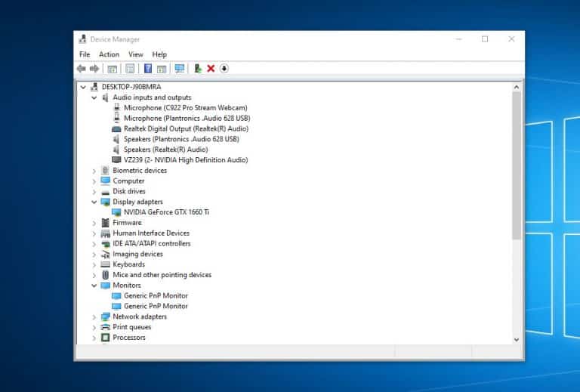
Task: Click the Biometric devices icon
Action: coord(106,171)
